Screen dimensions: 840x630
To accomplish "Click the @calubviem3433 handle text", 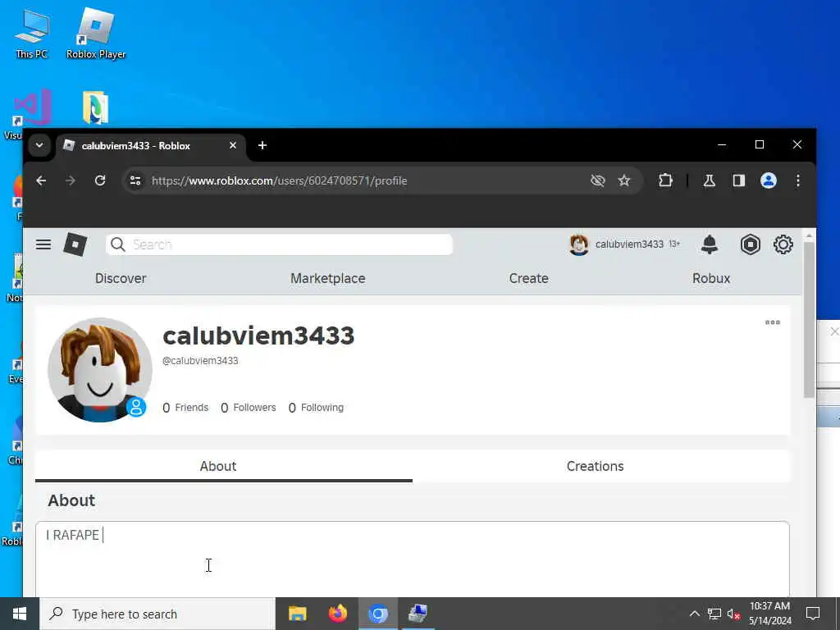I will 200,361.
